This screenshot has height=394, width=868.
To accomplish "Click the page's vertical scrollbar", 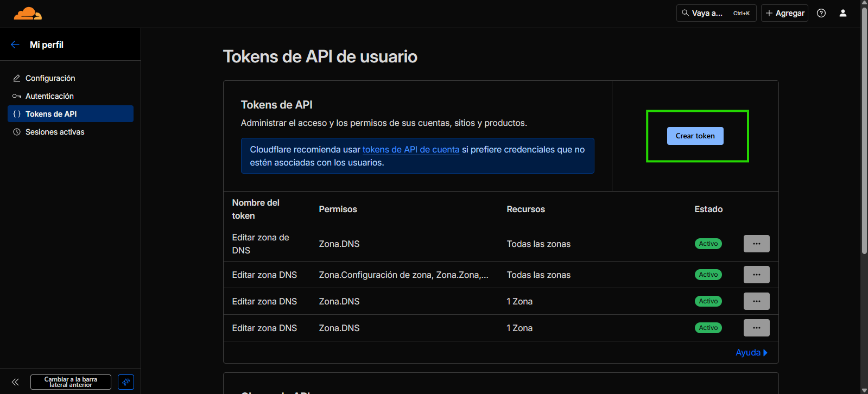I will (x=864, y=163).
